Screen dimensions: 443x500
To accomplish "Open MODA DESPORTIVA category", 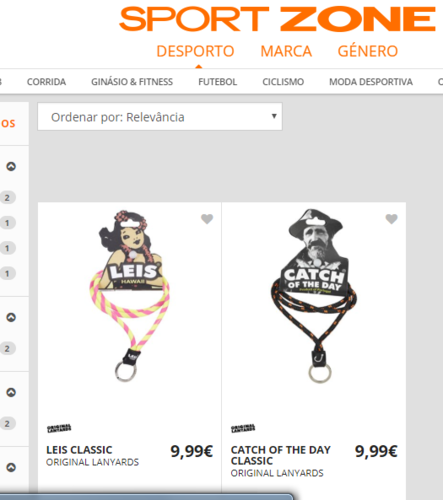I will point(371,82).
